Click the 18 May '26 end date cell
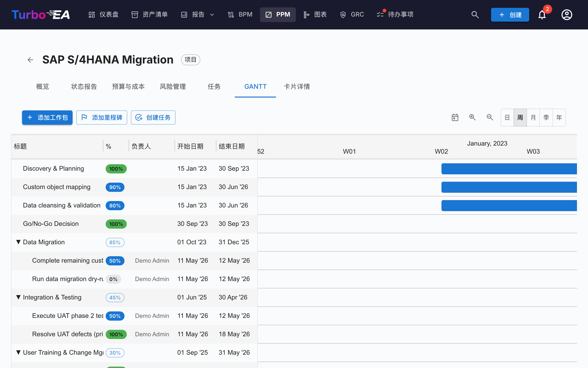The width and height of the screenshot is (588, 368). (x=234, y=334)
